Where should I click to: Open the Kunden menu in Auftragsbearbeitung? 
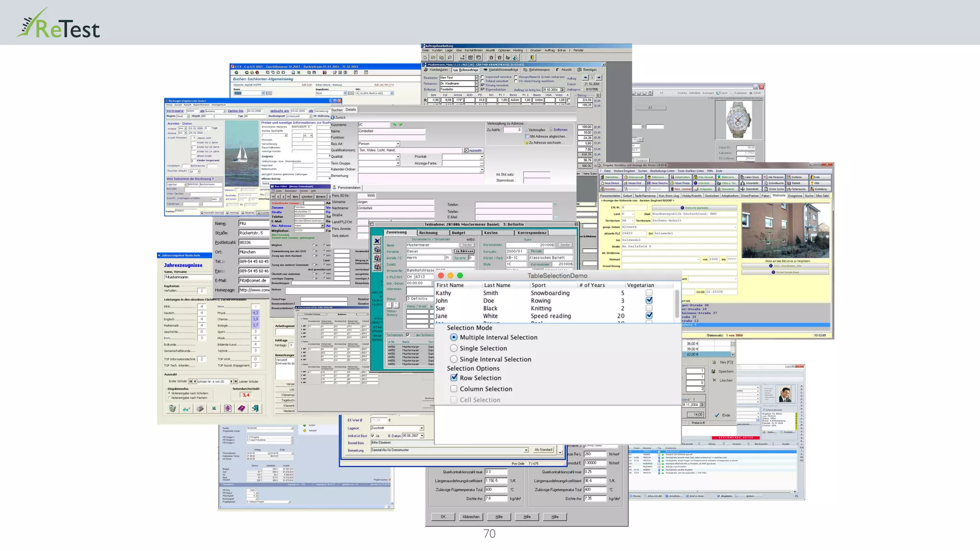coord(437,50)
